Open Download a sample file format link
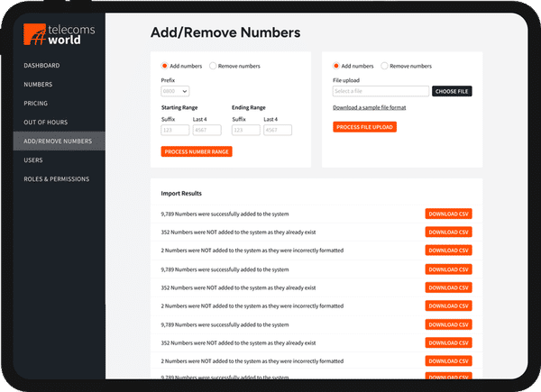The image size is (541, 392). pos(369,107)
